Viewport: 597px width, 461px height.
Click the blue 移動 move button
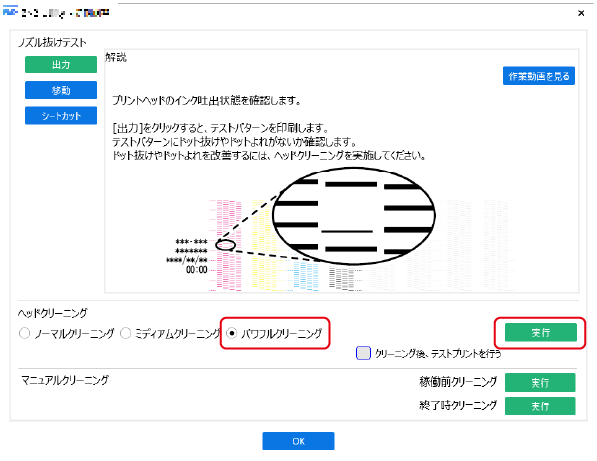click(61, 90)
